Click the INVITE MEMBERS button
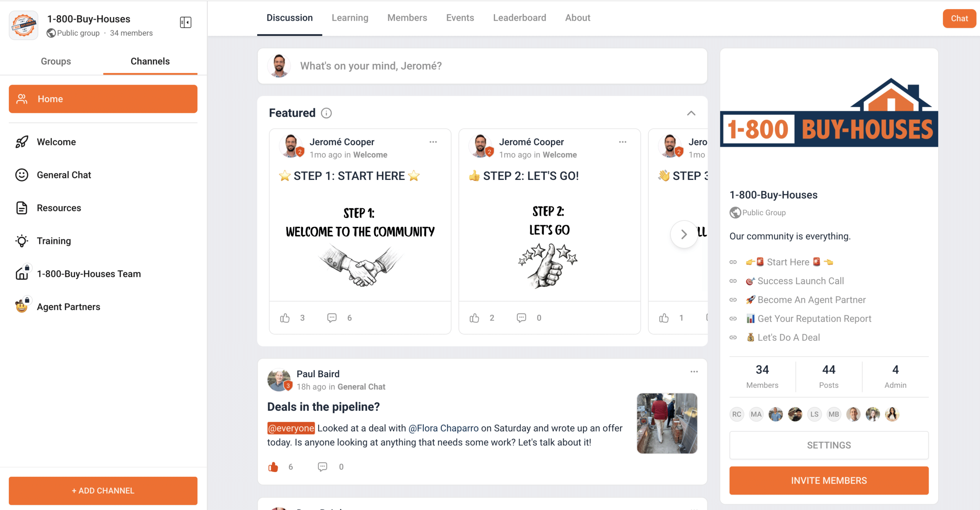 click(829, 481)
